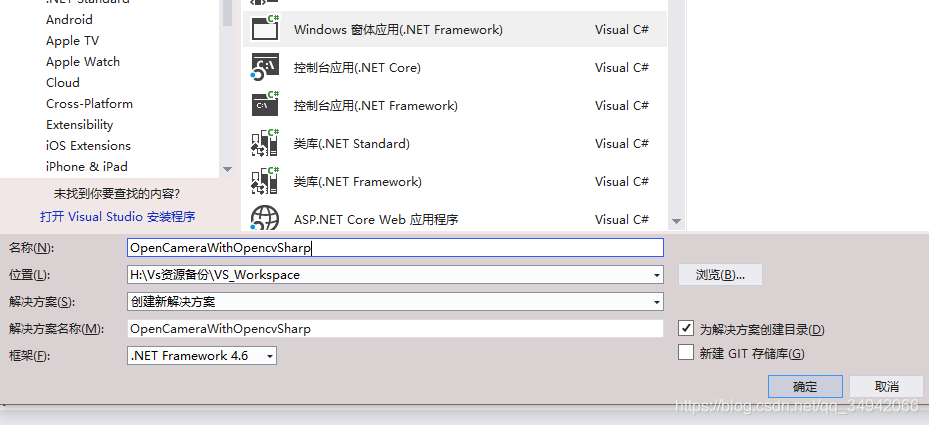Screen dimensions: 929x425
Task: Select iOS Extensions category
Action: 88,145
